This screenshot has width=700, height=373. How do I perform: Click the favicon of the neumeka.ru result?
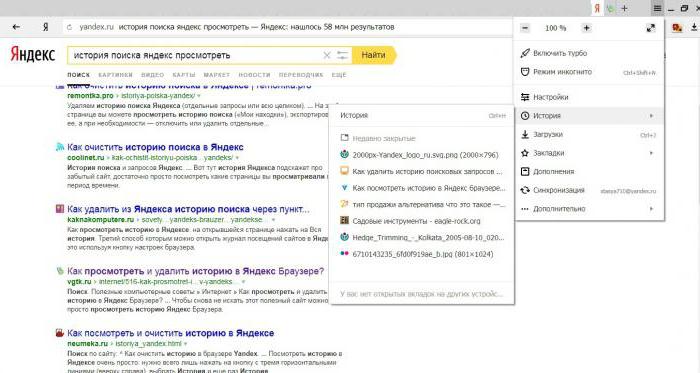click(60, 333)
